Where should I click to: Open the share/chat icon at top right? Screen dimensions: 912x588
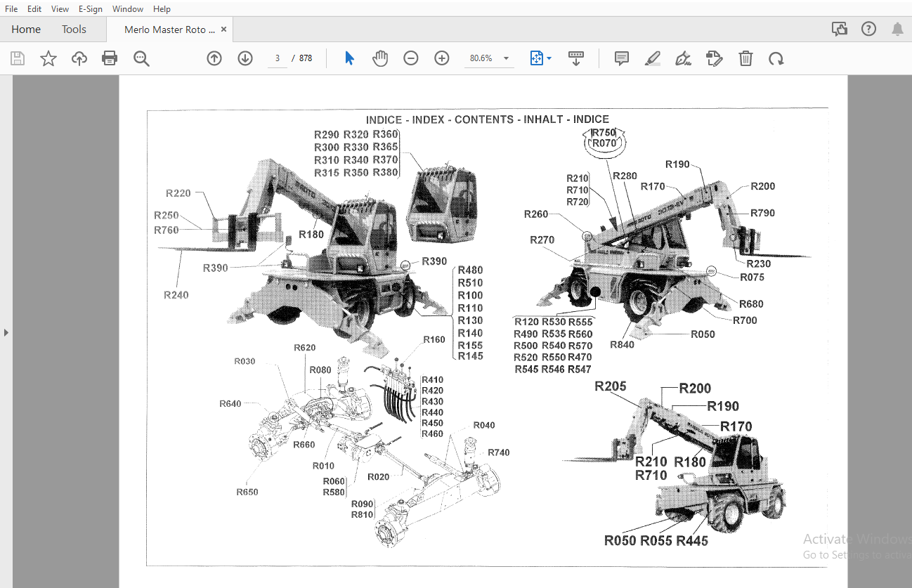point(839,29)
